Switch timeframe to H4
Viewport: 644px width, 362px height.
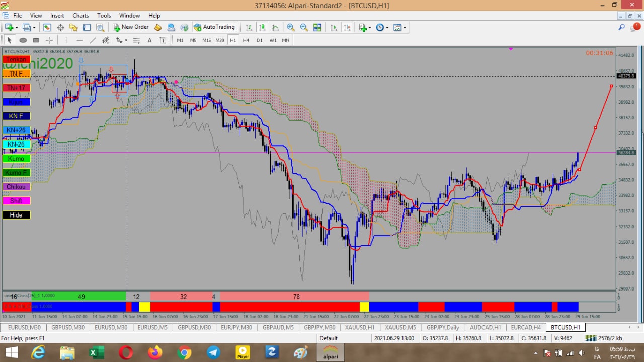[246, 40]
